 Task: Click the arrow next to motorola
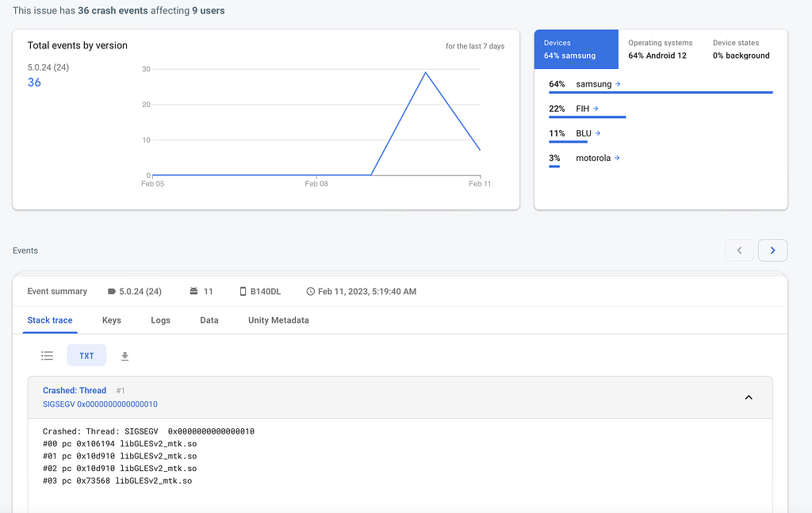pos(617,158)
